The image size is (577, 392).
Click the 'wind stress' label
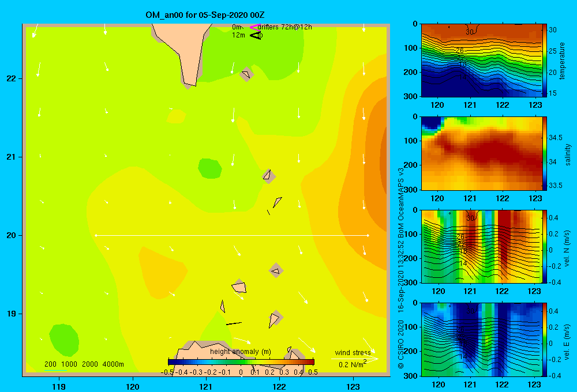(353, 352)
